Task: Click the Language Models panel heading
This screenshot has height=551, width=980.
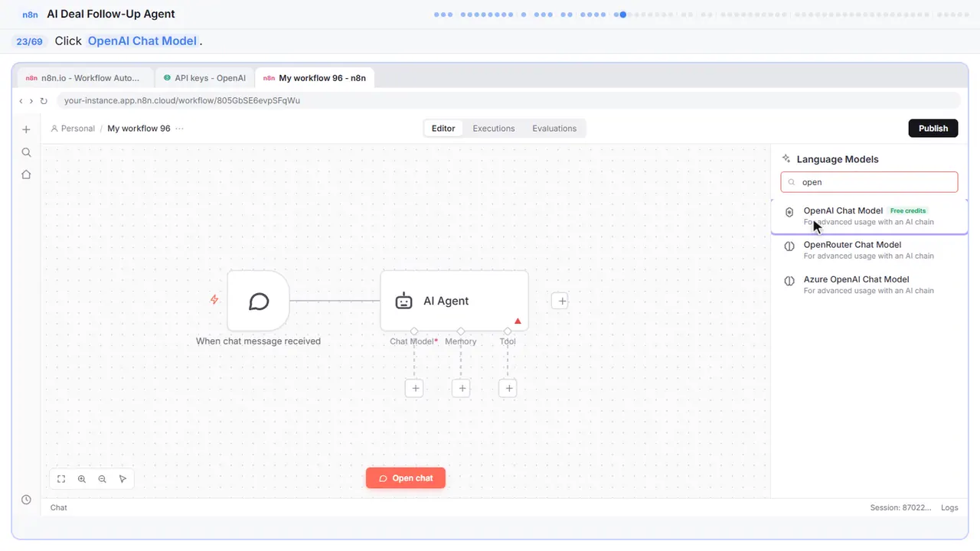Action: [x=838, y=159]
